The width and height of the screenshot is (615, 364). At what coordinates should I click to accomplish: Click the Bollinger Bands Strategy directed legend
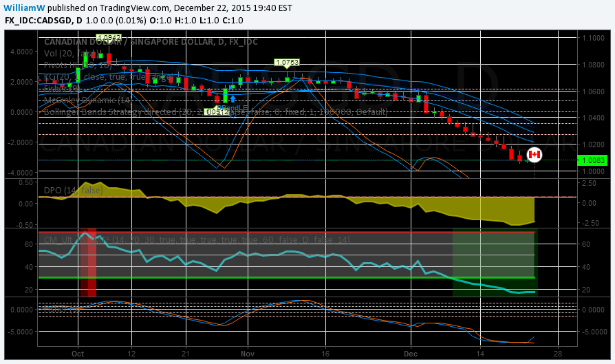click(x=216, y=111)
